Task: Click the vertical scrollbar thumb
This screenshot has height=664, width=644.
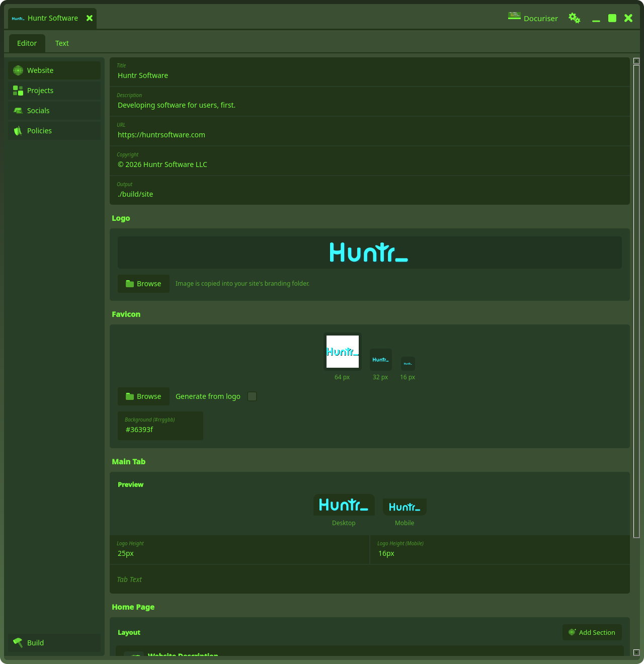Action: pos(636,301)
